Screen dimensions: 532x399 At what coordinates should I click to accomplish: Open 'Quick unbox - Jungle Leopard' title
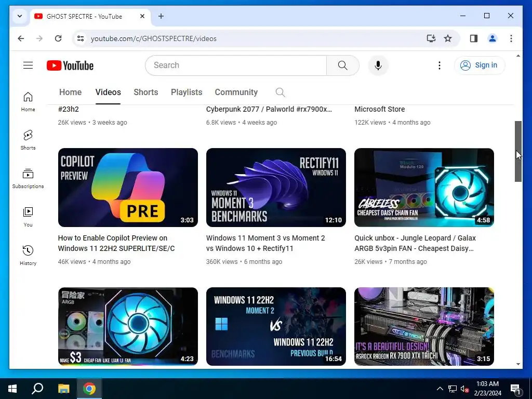pyautogui.click(x=415, y=243)
